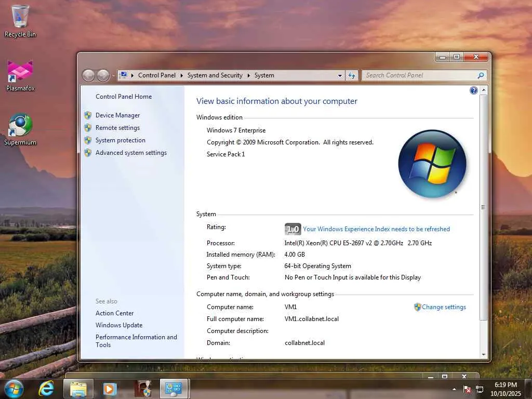Select the text VM1.collabnet.local

click(312, 318)
